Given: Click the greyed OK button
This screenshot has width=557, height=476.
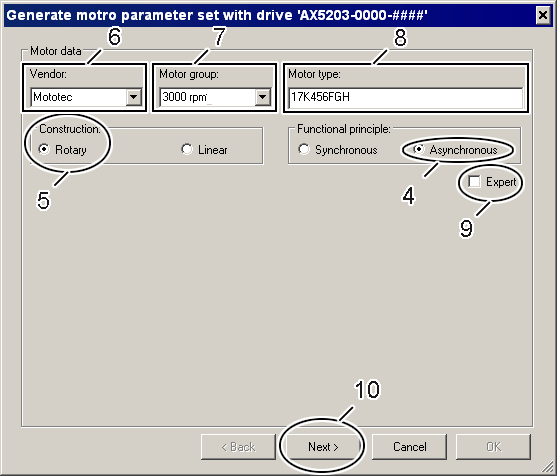Looking at the screenshot, I should point(493,447).
